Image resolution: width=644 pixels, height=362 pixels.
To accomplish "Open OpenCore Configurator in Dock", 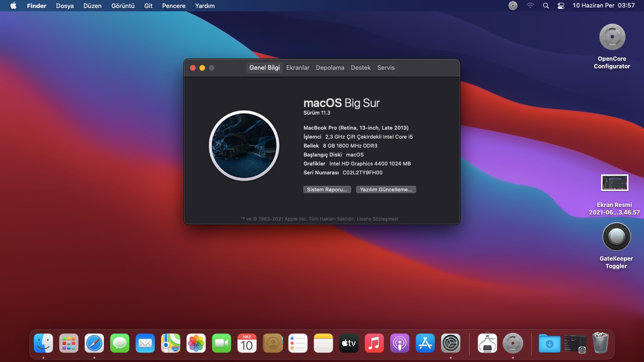I will (x=513, y=343).
